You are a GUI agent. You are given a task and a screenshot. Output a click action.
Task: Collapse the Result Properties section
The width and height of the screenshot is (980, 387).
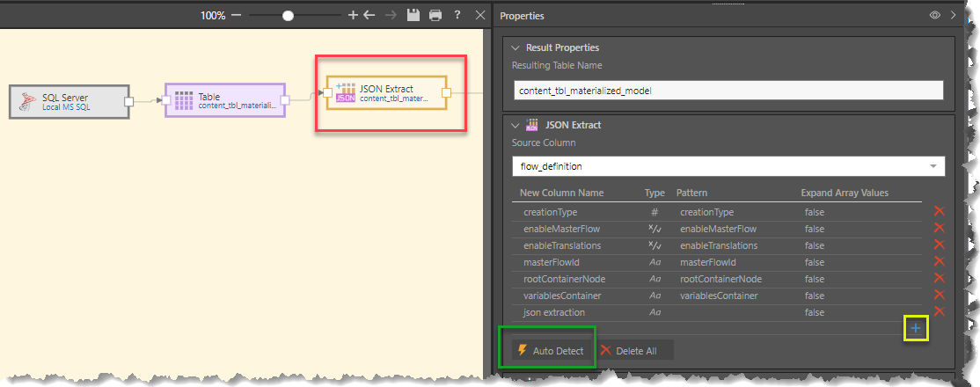tap(515, 47)
